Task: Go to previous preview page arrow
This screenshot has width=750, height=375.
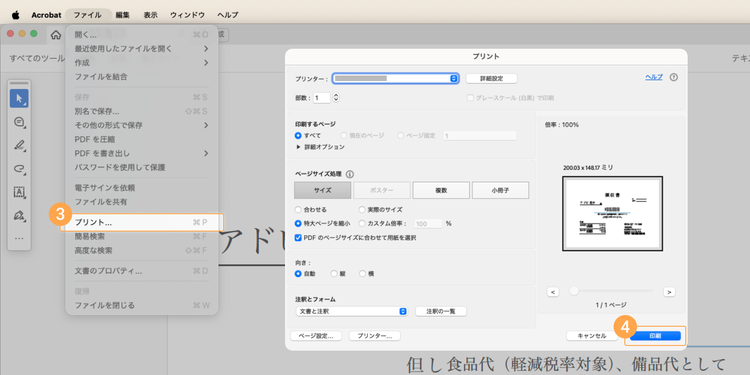Action: [553, 292]
